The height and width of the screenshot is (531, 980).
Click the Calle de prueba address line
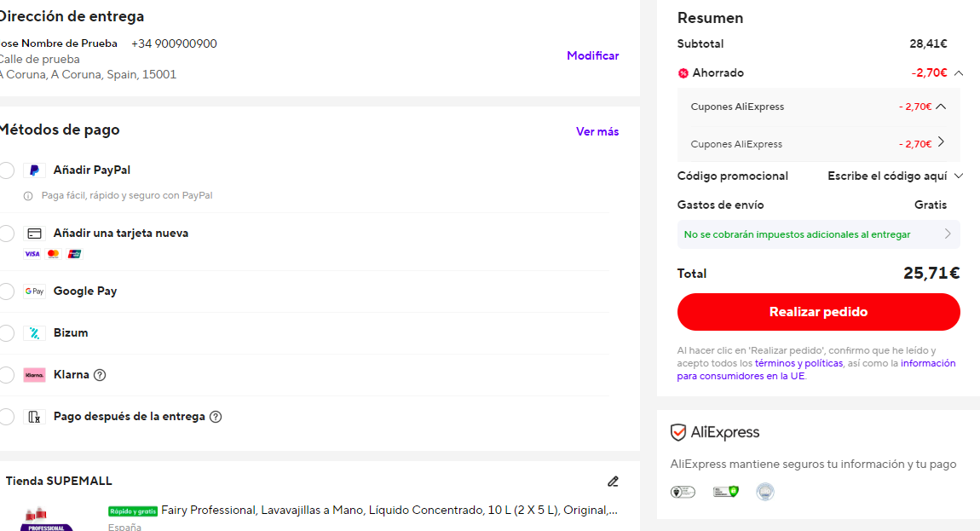(39, 60)
